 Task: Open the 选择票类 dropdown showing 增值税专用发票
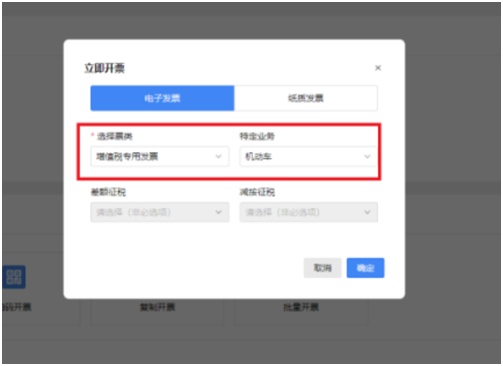pyautogui.click(x=160, y=156)
